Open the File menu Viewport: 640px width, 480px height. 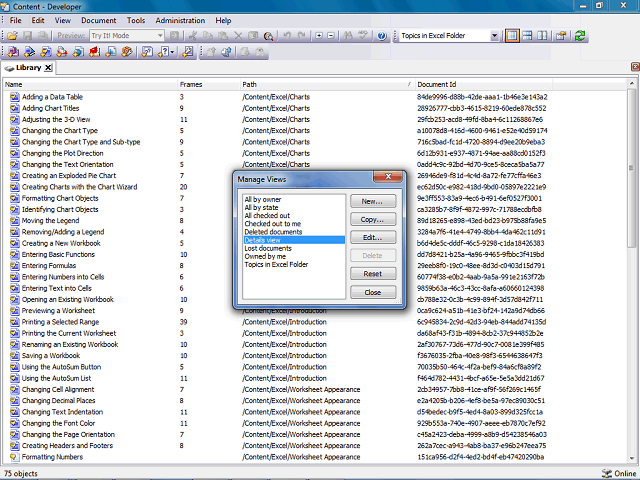coord(16,20)
